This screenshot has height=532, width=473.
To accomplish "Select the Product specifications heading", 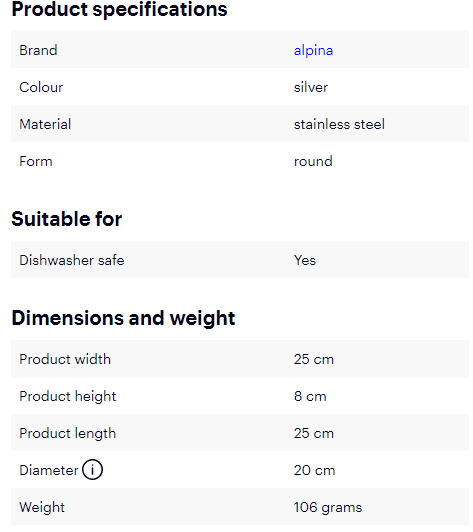I will (x=119, y=10).
